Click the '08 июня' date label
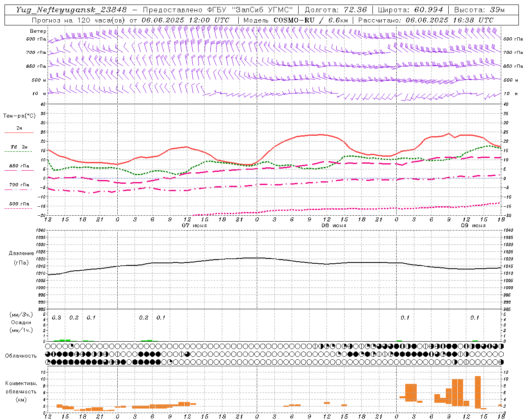525x420 pixels. 334,226
